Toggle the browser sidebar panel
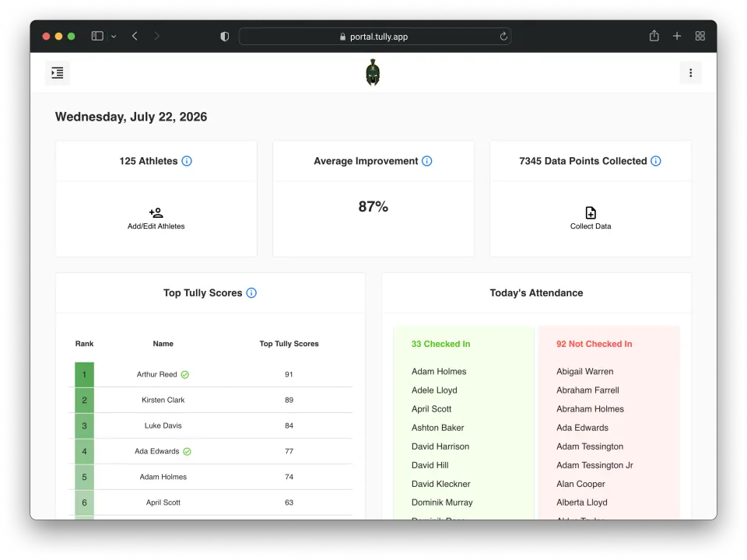 click(x=97, y=37)
